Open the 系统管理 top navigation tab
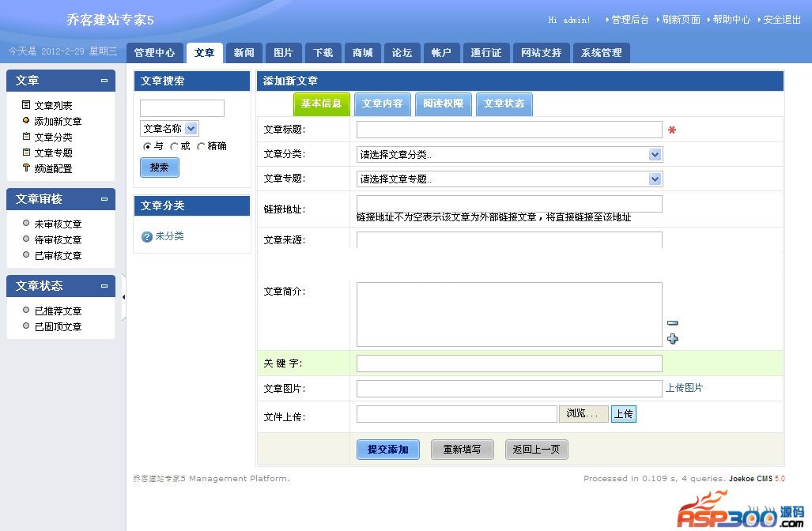 (601, 53)
